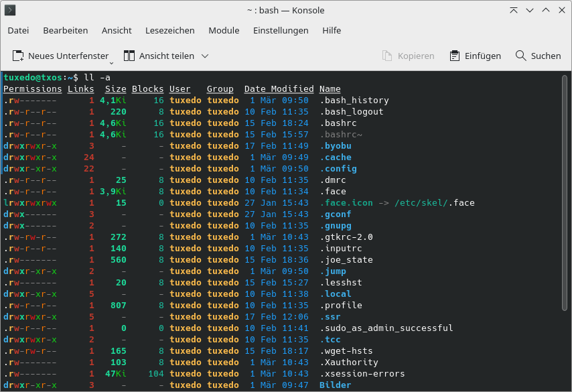Click the Ansicht teilen button label
Image resolution: width=572 pixels, height=392 pixels.
coord(167,56)
